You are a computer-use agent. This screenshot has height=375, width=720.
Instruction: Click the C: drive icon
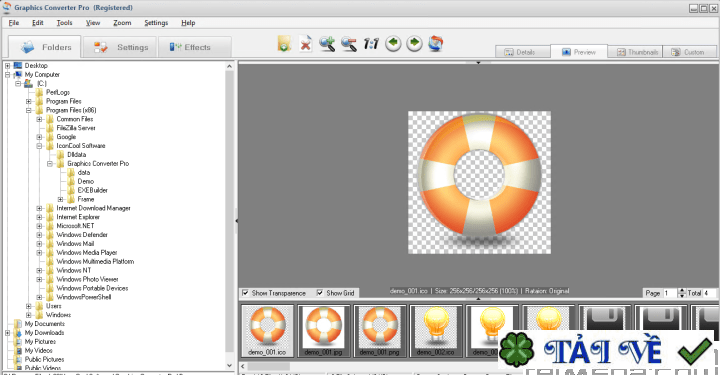28,83
